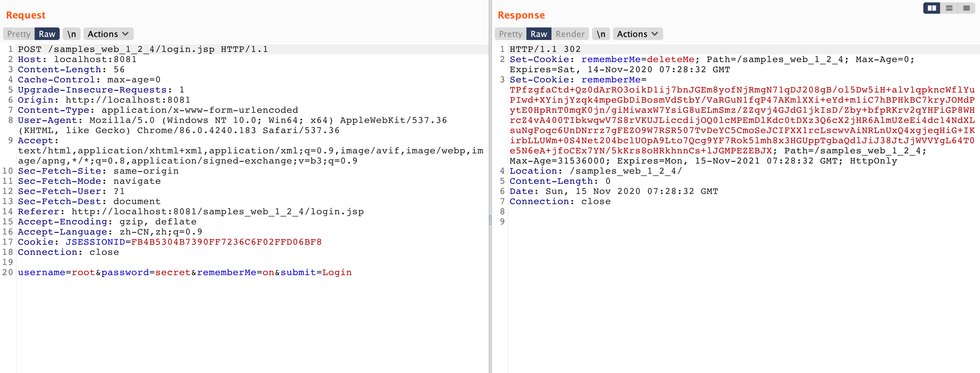Switch Response view to Pretty tab
The height and width of the screenshot is (373, 980).
tap(510, 34)
